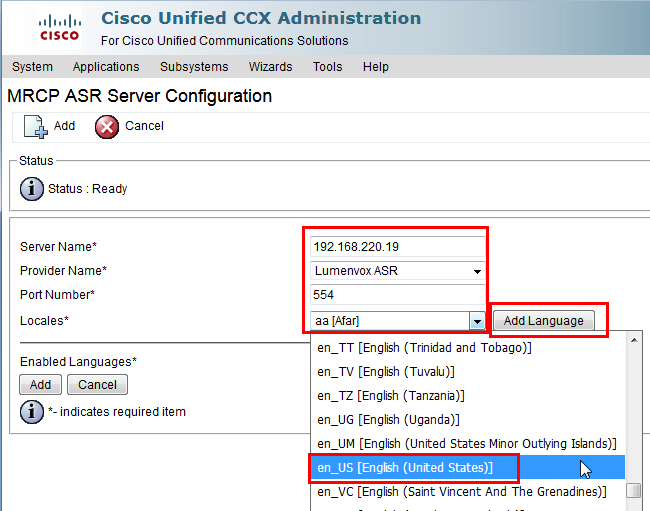Click the Status : Ready text
The image size is (650, 511).
pyautogui.click(x=87, y=189)
